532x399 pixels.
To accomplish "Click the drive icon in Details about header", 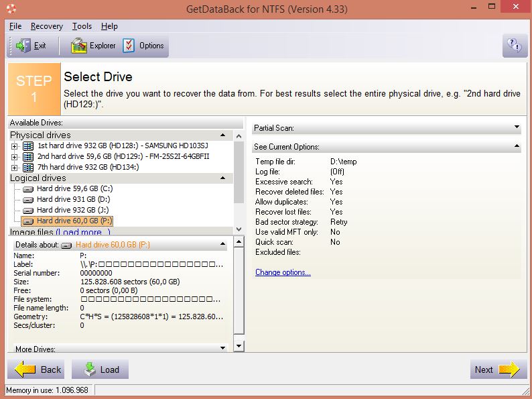I will coord(66,245).
